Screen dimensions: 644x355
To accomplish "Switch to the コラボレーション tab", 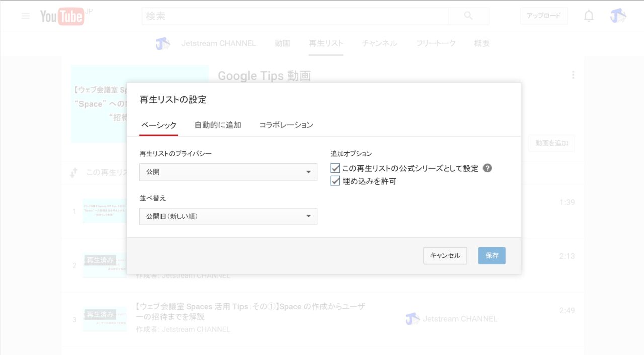I will tap(286, 125).
